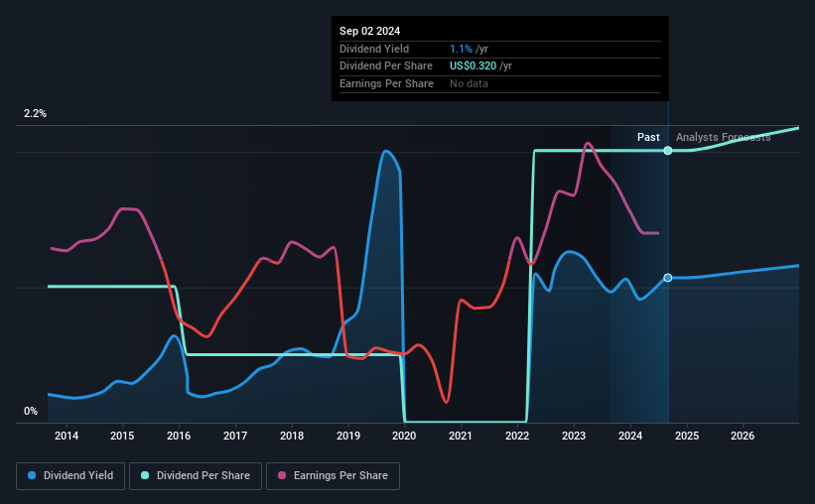Click the teal Dividend Per Share legend dot
Screen dimensions: 815x504
click(x=145, y=475)
